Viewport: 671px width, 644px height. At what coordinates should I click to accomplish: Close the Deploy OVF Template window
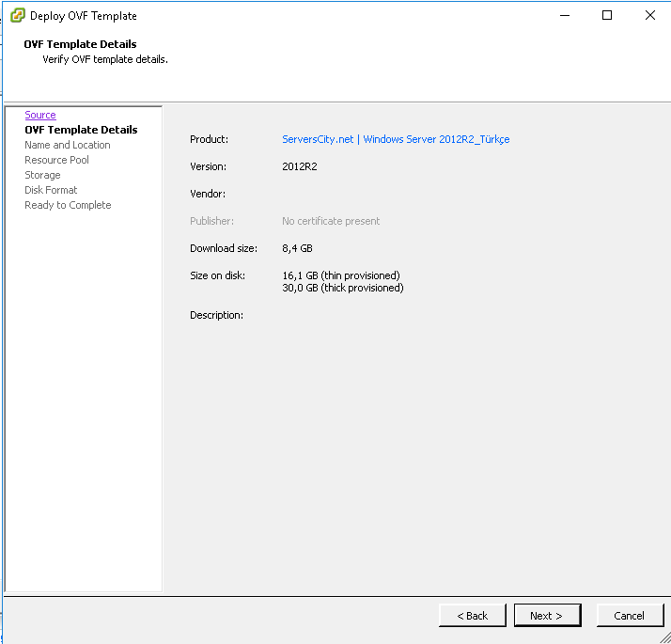[x=649, y=15]
